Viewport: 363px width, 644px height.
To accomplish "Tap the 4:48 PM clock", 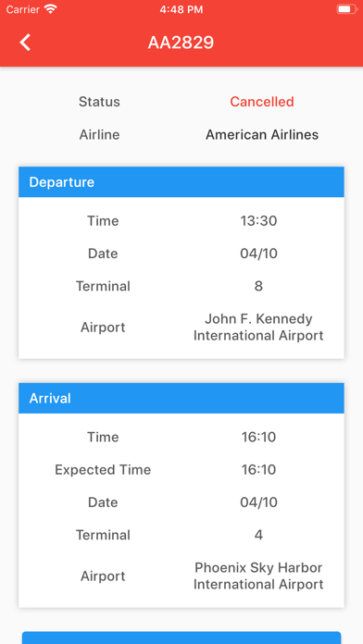I will (181, 9).
